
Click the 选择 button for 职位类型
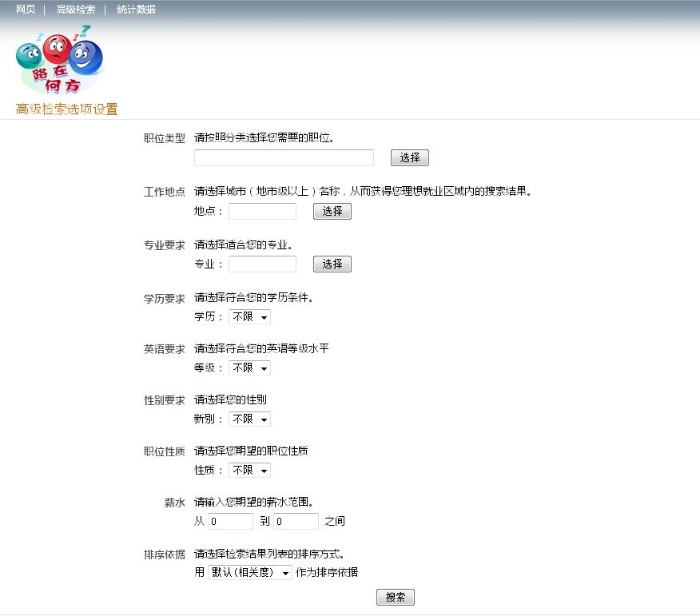pyautogui.click(x=410, y=157)
